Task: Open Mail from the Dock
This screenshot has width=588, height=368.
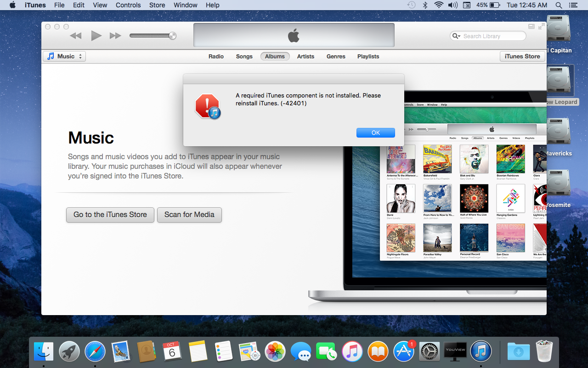Action: pos(121,352)
